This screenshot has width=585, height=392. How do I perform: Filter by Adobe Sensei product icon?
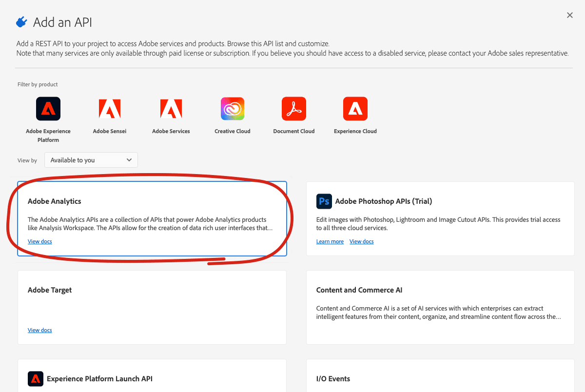110,109
